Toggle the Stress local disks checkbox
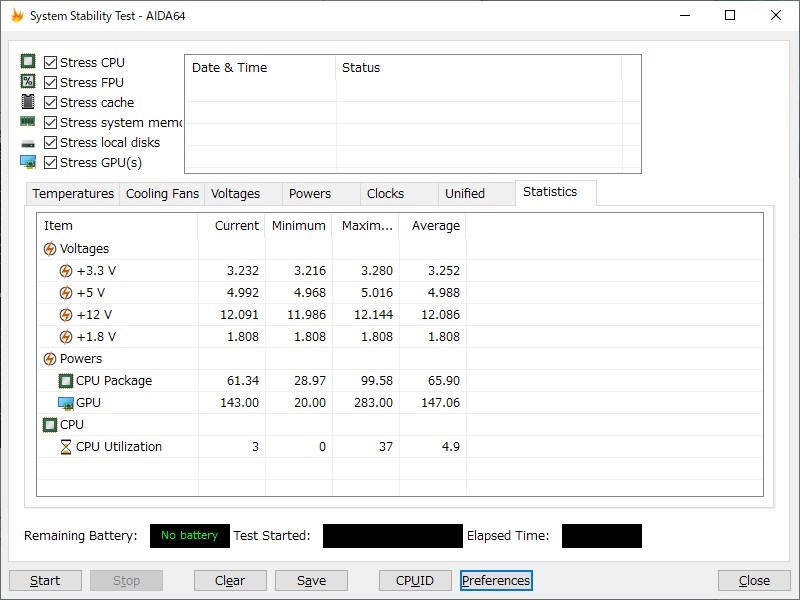This screenshot has height=600, width=800. click(51, 143)
